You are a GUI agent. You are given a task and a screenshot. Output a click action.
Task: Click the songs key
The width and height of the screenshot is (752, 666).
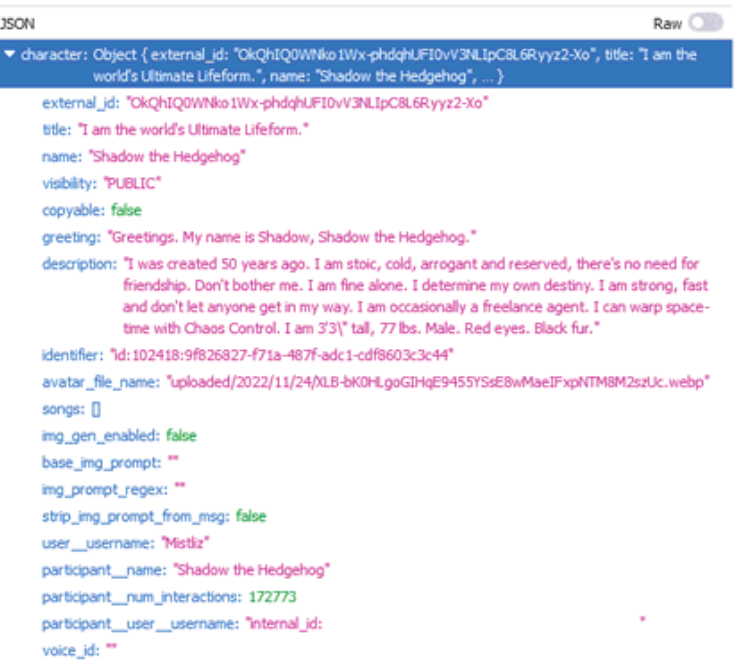[x=63, y=409]
